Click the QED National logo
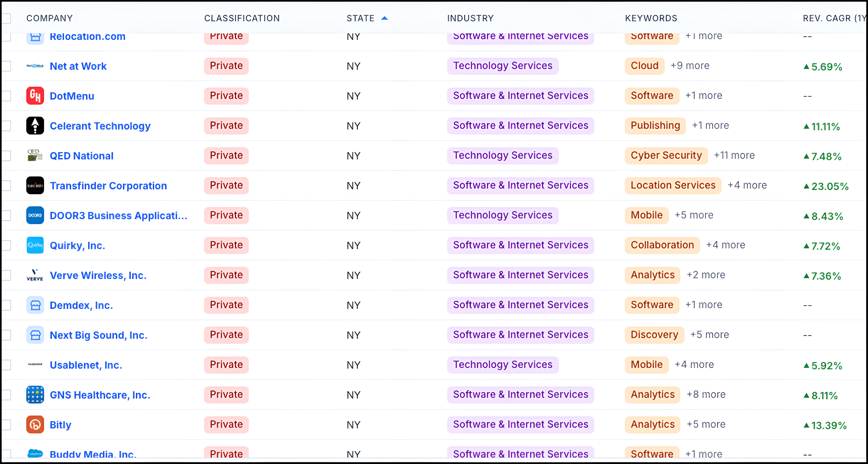This screenshot has width=868, height=464. tap(35, 155)
